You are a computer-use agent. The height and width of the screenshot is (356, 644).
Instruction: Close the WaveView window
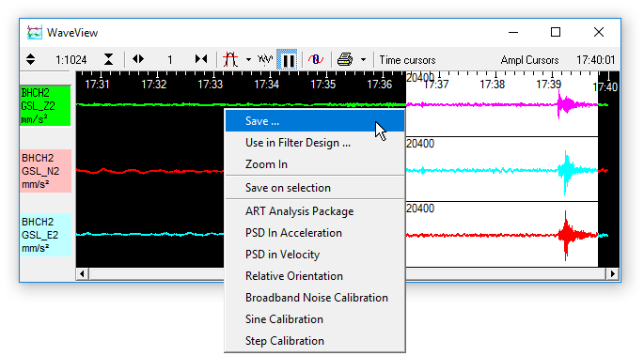(599, 32)
